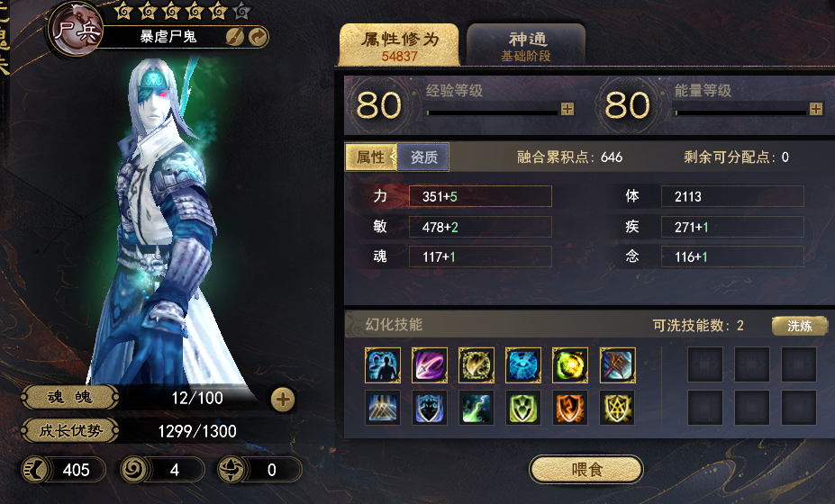Click plus beside 能量等级 bar
Screen dimensions: 835x504
816,109
